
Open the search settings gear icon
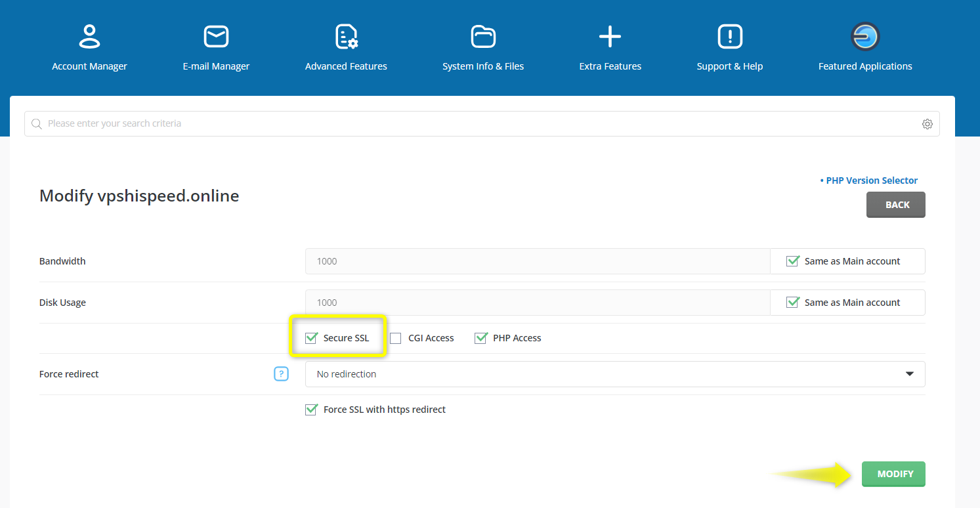click(927, 123)
